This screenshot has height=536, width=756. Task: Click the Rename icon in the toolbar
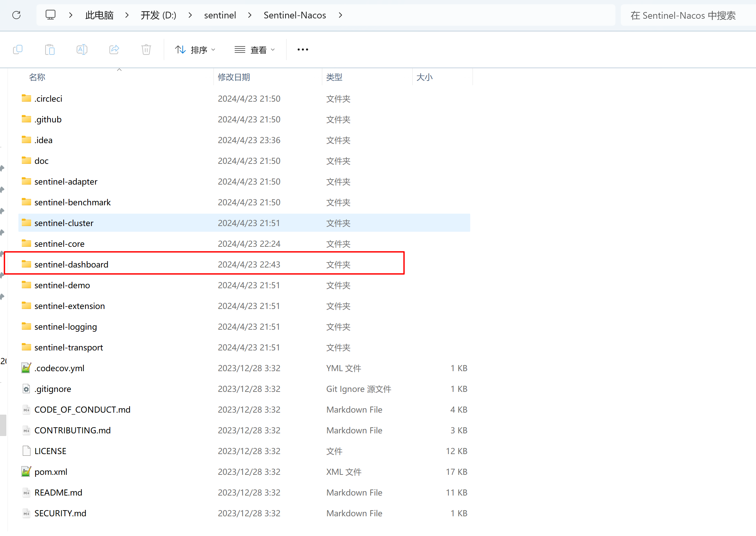(82, 49)
